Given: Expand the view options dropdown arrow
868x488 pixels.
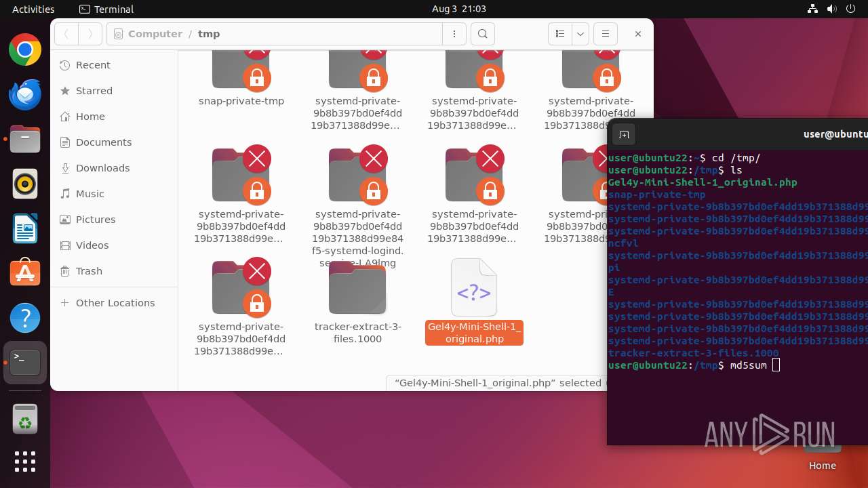Looking at the screenshot, I should pos(580,34).
